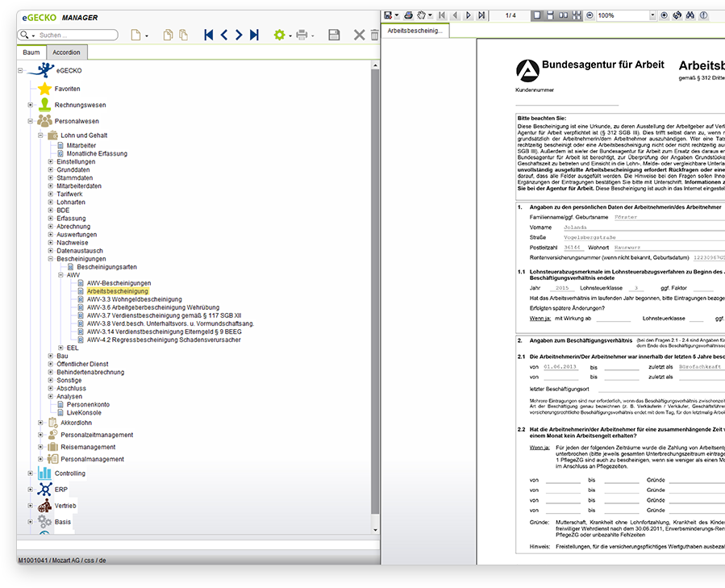Open the LiveKonsole entry
The width and height of the screenshot is (725, 588).
point(84,413)
